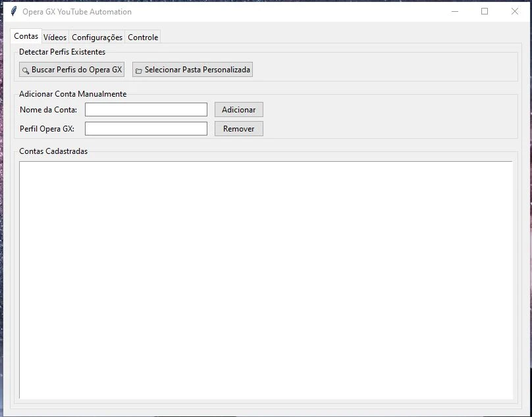Open the Configurações tab
Screen dimensions: 532x417
pos(97,37)
